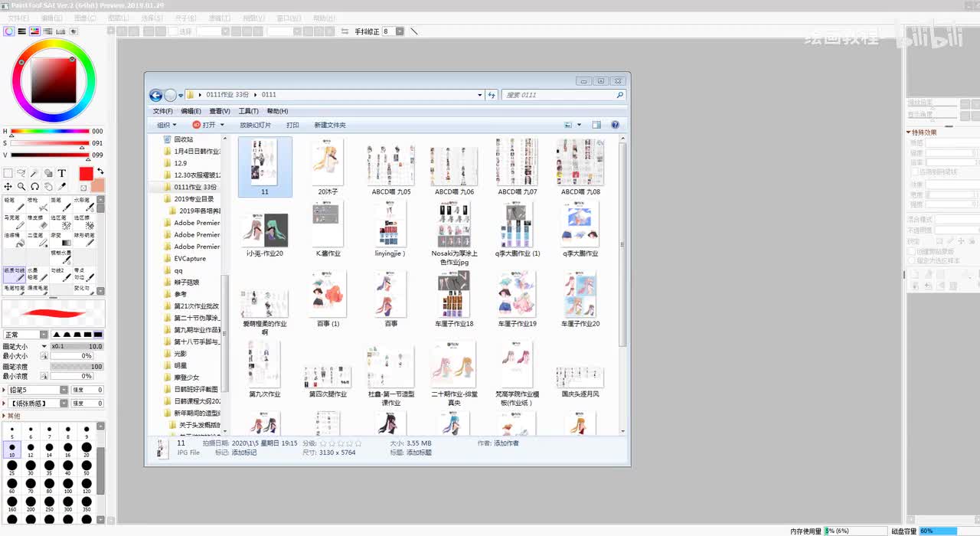The height and width of the screenshot is (536, 980).
Task: Open the 【纸张质感】 texture dropdown
Action: [64, 403]
